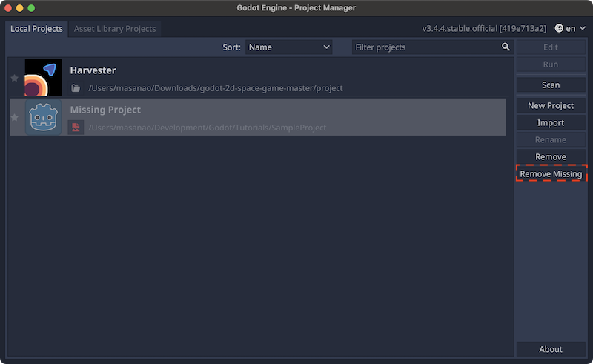This screenshot has width=593, height=364.
Task: Click the Scan button
Action: pos(551,85)
